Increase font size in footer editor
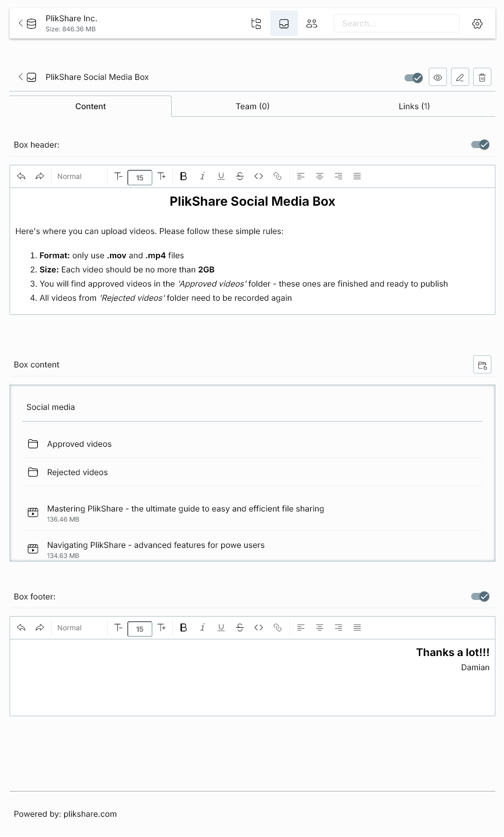The height and width of the screenshot is (837, 504). click(x=162, y=628)
